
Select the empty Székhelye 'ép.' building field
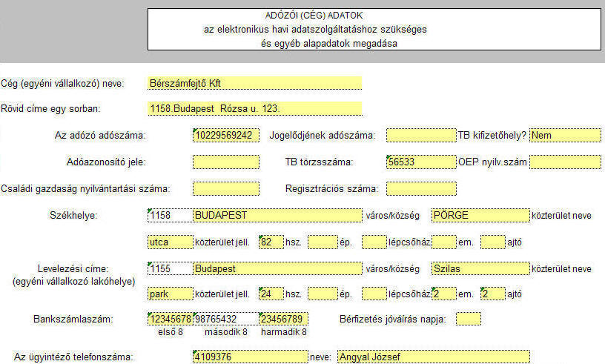click(x=323, y=242)
